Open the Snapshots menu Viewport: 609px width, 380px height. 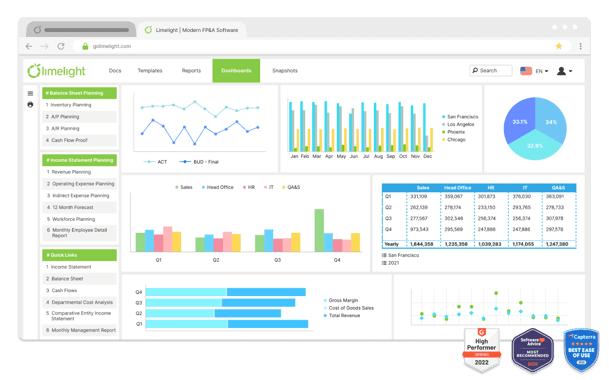[285, 71]
